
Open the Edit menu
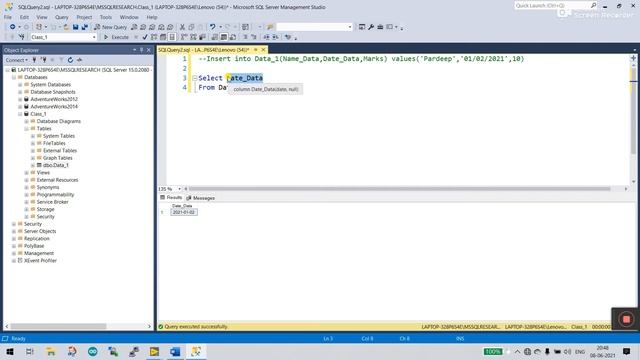point(24,17)
